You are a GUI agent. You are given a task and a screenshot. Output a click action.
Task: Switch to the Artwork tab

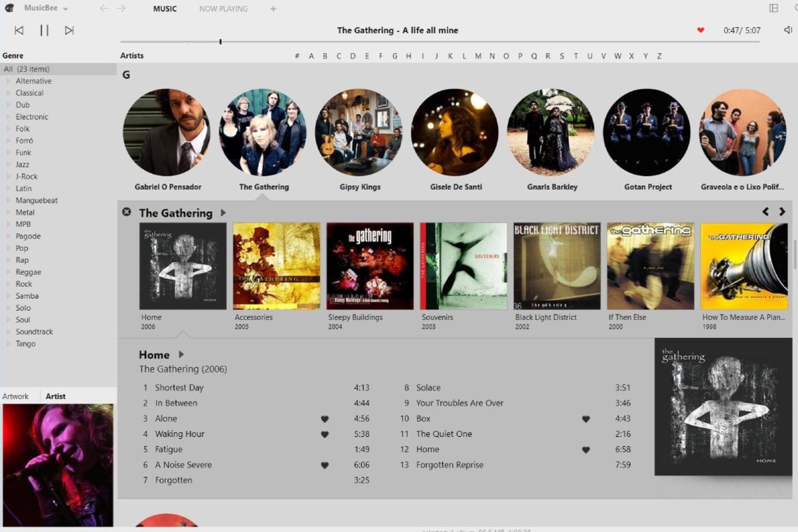(16, 396)
